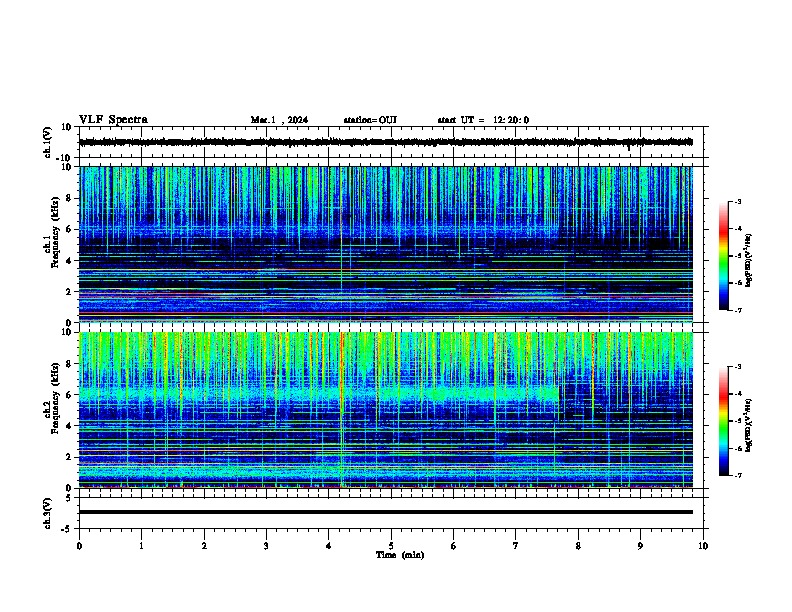Click the "-7" label on ch.2 color scale
The width and height of the screenshot is (792, 612).
point(738,475)
